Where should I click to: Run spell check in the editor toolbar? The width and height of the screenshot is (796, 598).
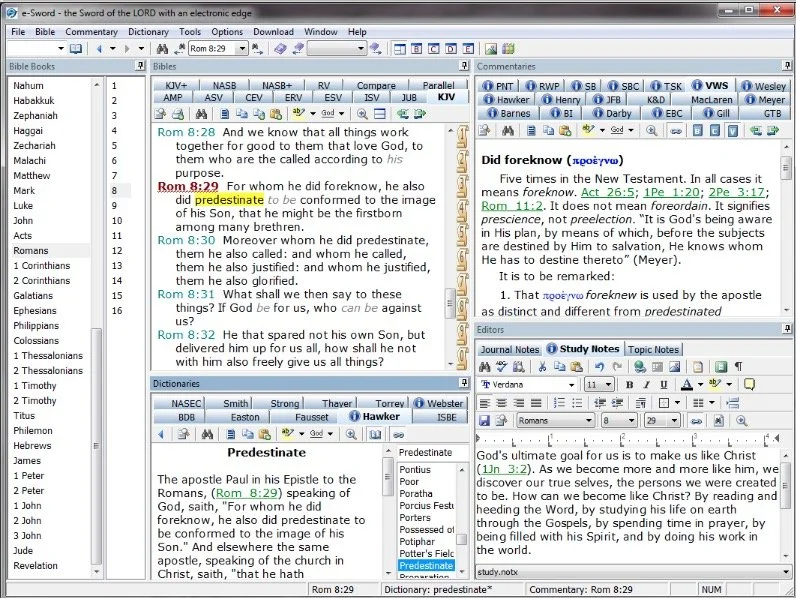(502, 367)
